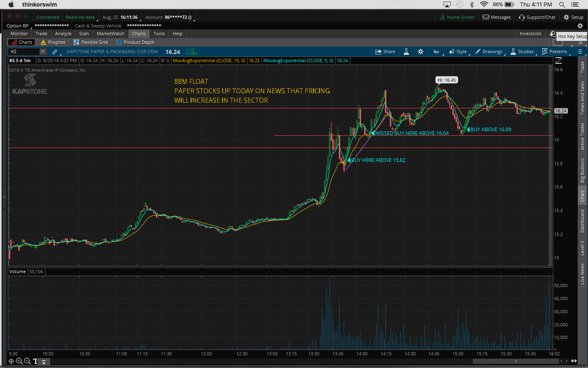The height and width of the screenshot is (368, 588).
Task: Open the thinkScript flask icon beside Share
Action: pyautogui.click(x=406, y=52)
